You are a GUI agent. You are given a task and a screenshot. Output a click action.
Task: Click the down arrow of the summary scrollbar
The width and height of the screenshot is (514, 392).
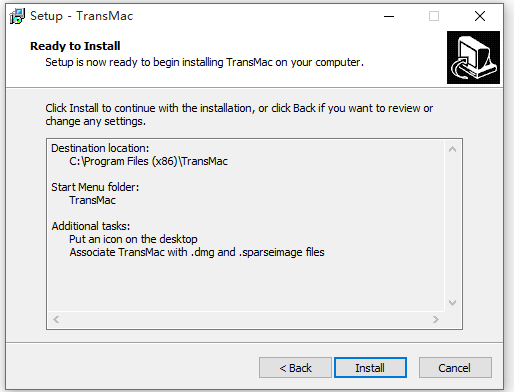(452, 303)
